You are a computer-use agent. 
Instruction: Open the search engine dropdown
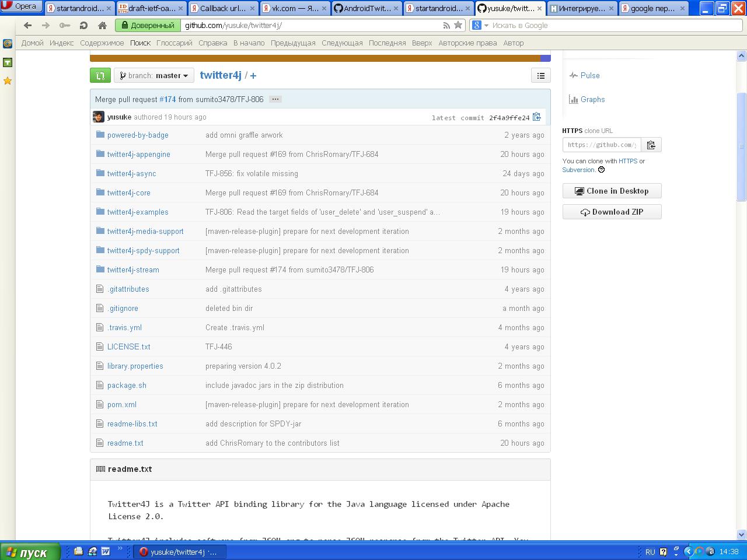click(x=480, y=25)
